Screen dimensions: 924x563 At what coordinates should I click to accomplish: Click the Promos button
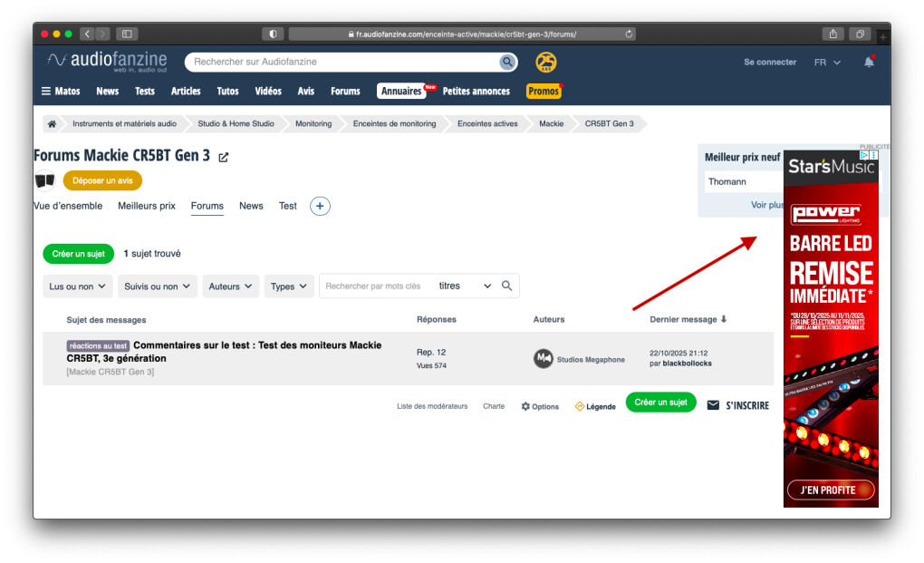(x=544, y=91)
